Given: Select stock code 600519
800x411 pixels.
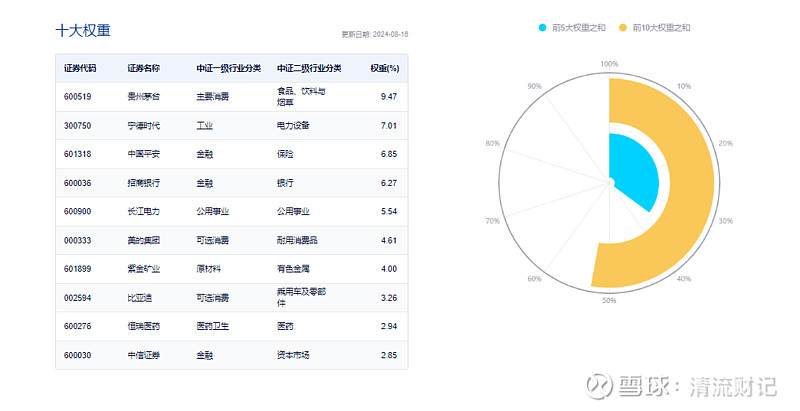Looking at the screenshot, I should coord(78,97).
